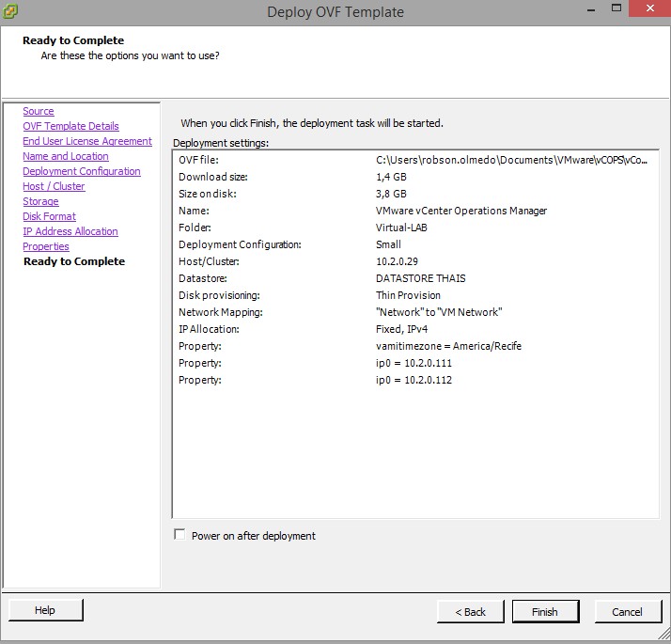Image resolution: width=671 pixels, height=644 pixels.
Task: Select the OVF file path row
Action: click(414, 160)
